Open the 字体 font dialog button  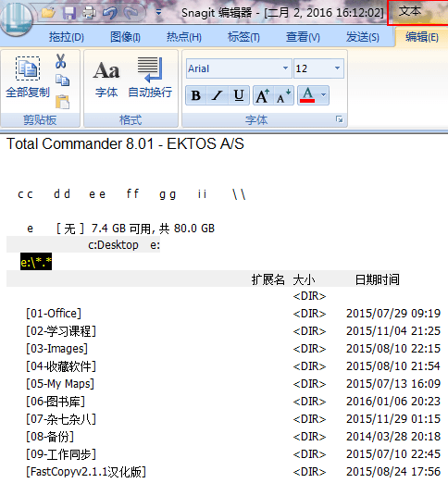106,79
